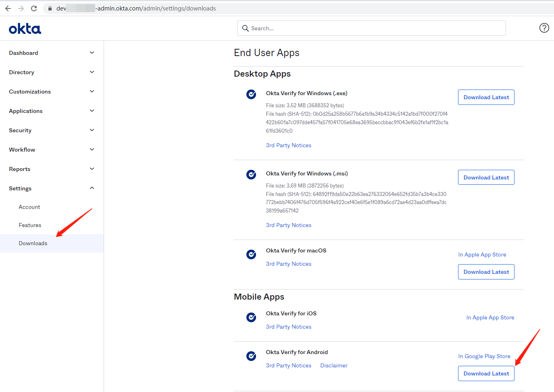The height and width of the screenshot is (392, 554).
Task: Reload the page with refresh icon
Action: point(34,8)
